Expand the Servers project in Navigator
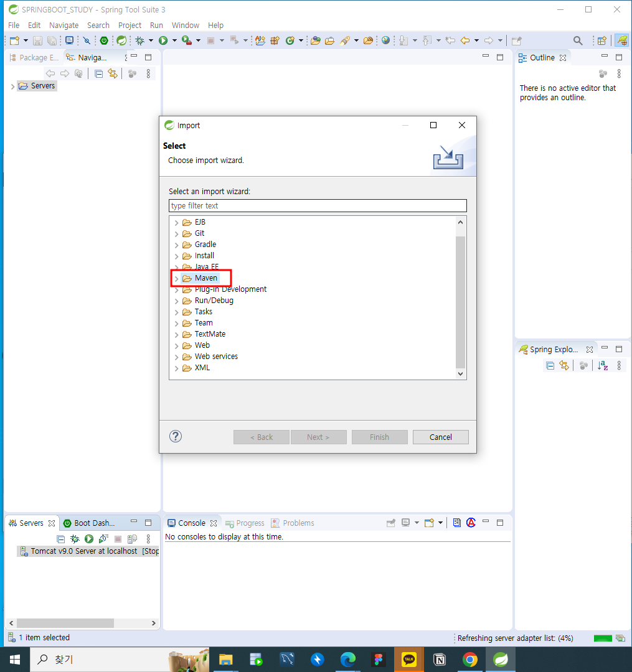Viewport: 632px width, 672px height. [x=12, y=86]
